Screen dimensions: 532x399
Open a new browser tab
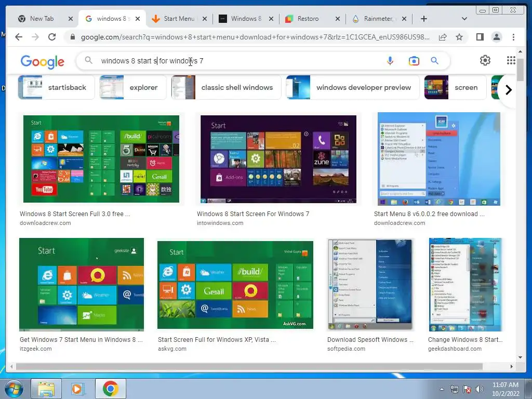[424, 19]
